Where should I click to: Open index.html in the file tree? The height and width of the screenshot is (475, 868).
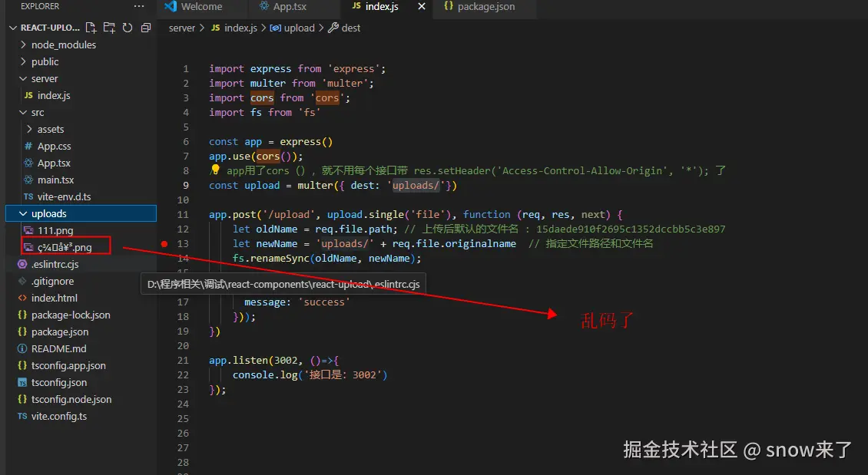55,298
